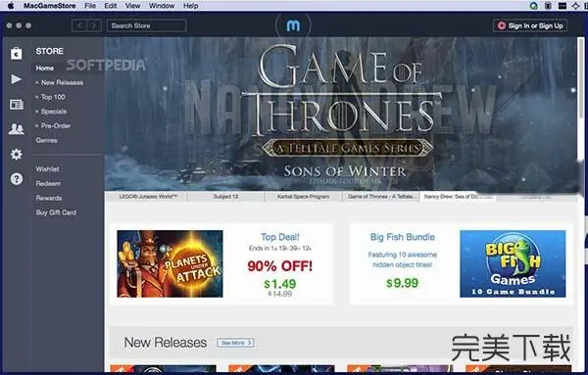Open the play library icon in sidebar
This screenshot has width=588, height=375.
(16, 79)
